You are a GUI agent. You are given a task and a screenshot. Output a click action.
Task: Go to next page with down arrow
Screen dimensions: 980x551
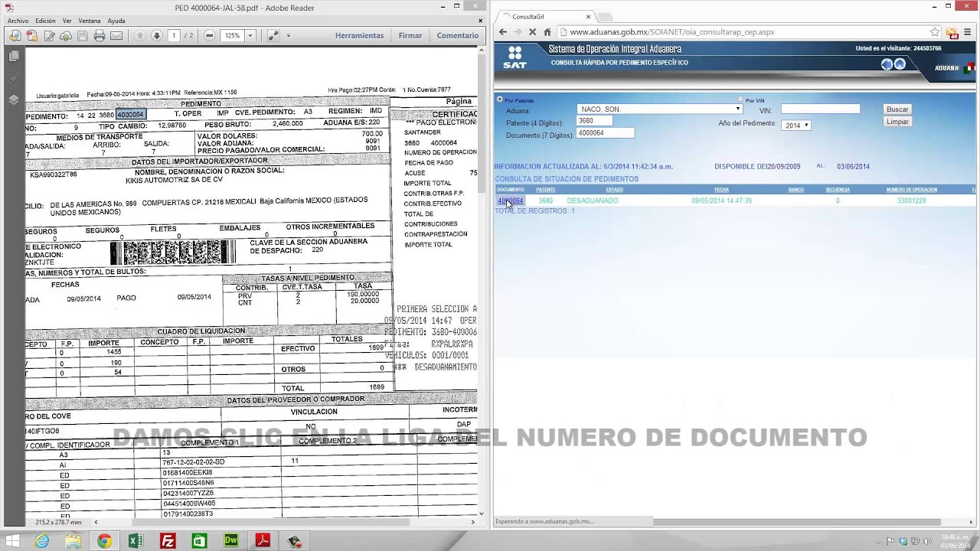tap(156, 36)
